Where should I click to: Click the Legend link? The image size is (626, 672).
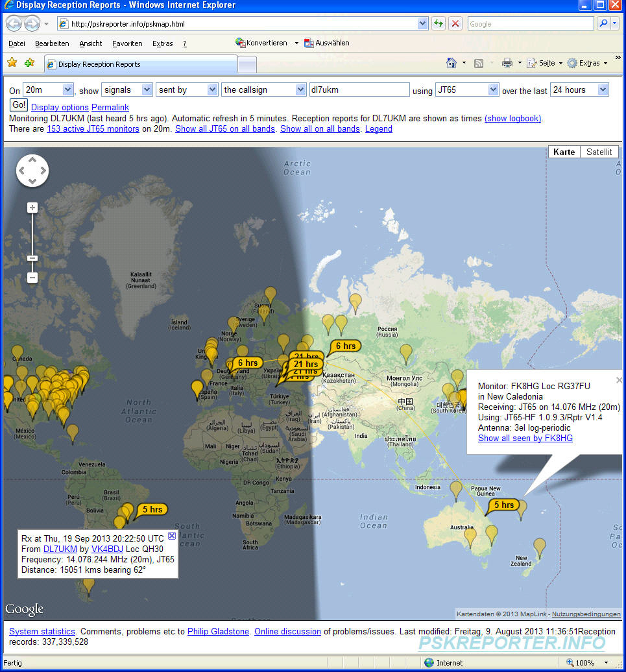click(378, 128)
